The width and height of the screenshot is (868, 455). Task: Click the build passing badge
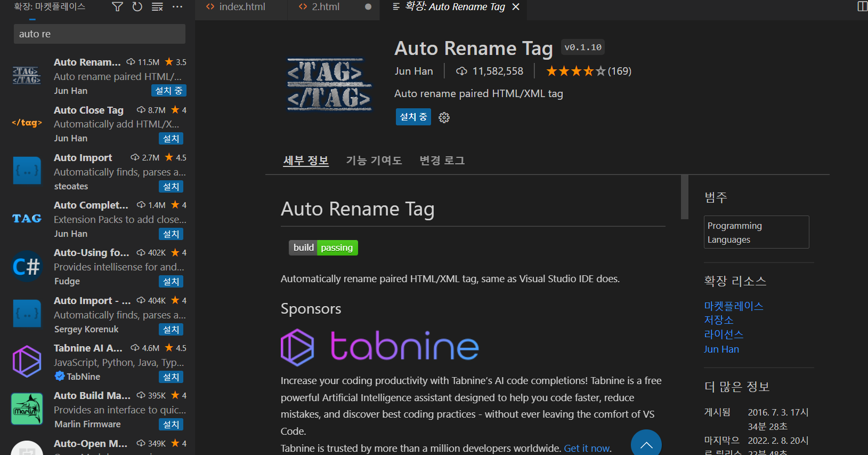coord(323,248)
